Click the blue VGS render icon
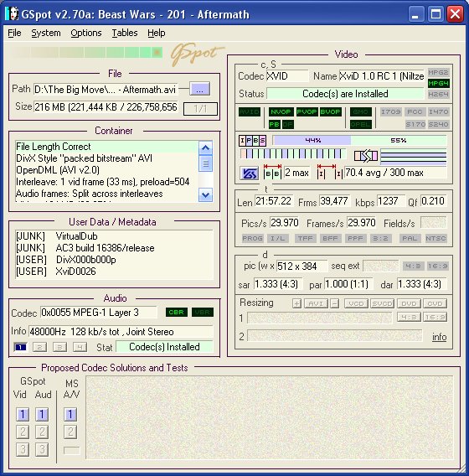This screenshot has width=469, height=476. [x=249, y=173]
